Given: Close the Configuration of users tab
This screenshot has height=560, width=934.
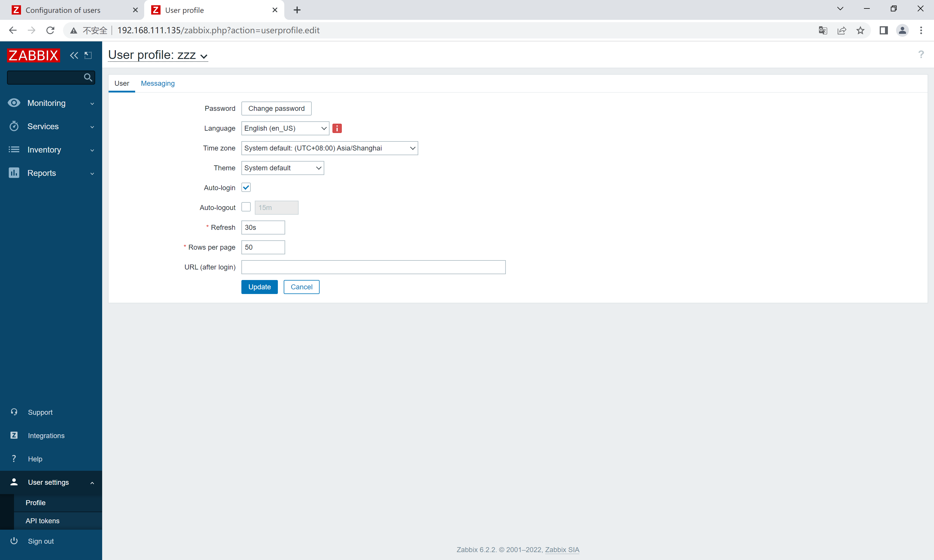Looking at the screenshot, I should tap(135, 10).
